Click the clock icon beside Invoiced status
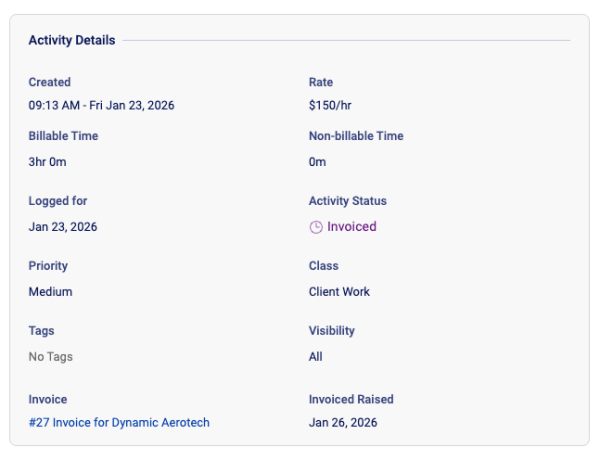The height and width of the screenshot is (460, 600). 316,227
